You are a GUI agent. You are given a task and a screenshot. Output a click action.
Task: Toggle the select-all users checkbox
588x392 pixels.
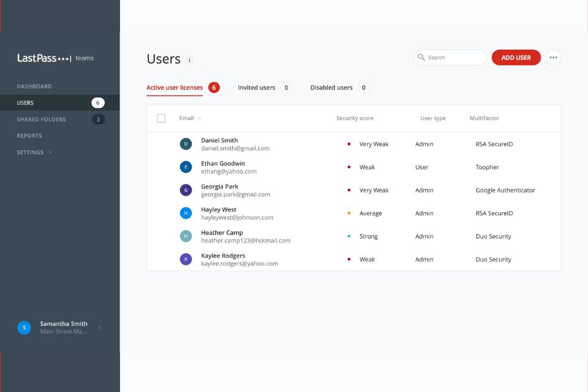tap(161, 118)
